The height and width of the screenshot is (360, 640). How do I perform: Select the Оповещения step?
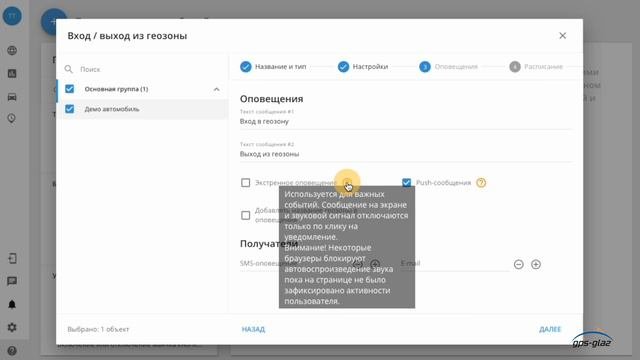(x=449, y=67)
